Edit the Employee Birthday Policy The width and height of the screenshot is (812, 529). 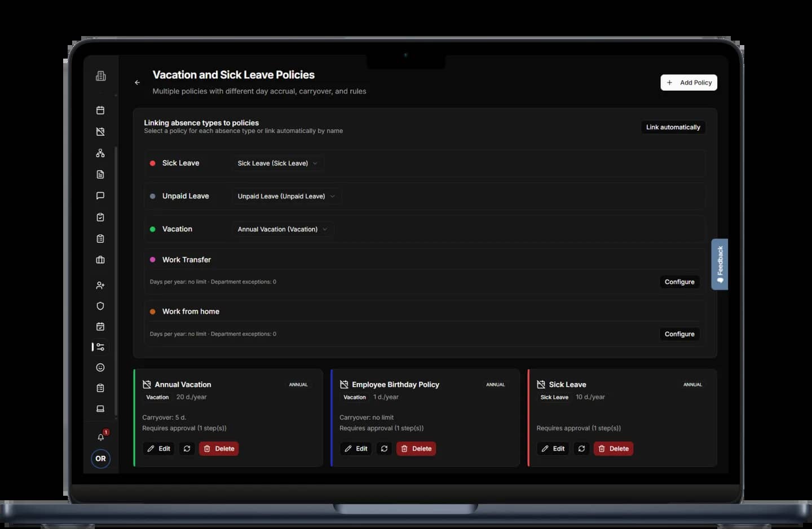(356, 448)
